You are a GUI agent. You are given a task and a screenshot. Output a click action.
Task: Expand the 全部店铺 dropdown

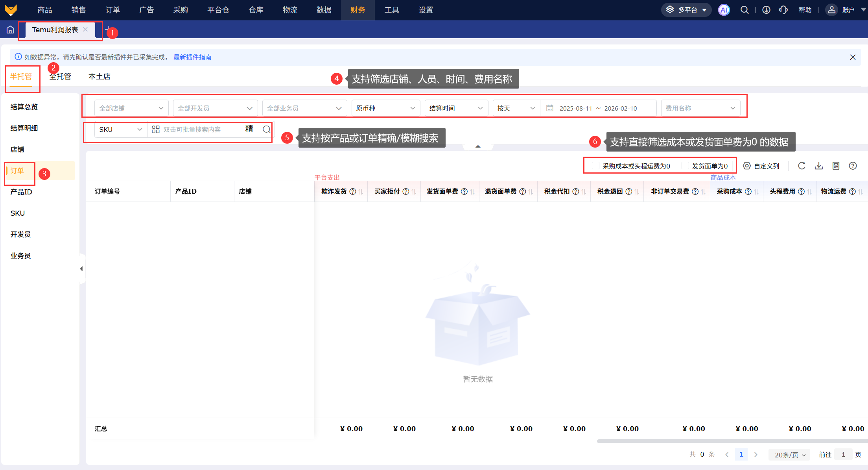point(131,108)
